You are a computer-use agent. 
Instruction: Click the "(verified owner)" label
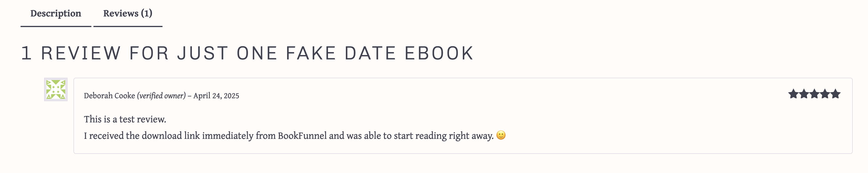click(x=161, y=96)
